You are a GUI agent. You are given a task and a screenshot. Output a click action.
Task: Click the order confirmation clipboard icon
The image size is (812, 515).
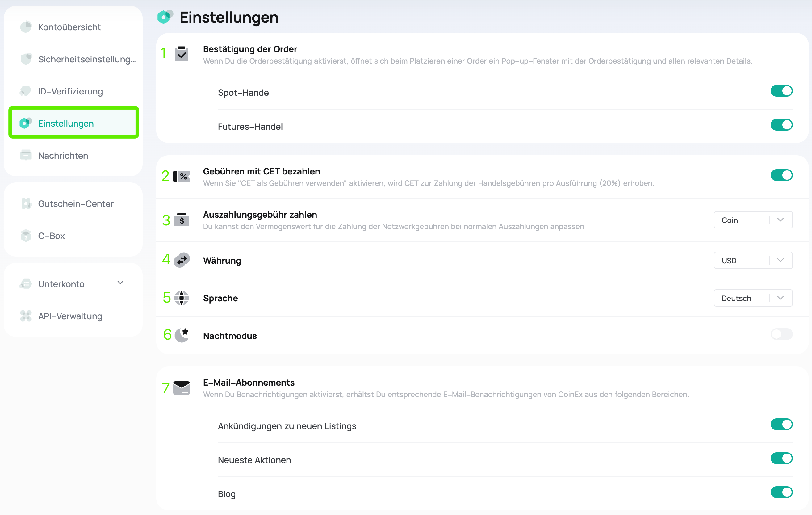[x=182, y=54]
